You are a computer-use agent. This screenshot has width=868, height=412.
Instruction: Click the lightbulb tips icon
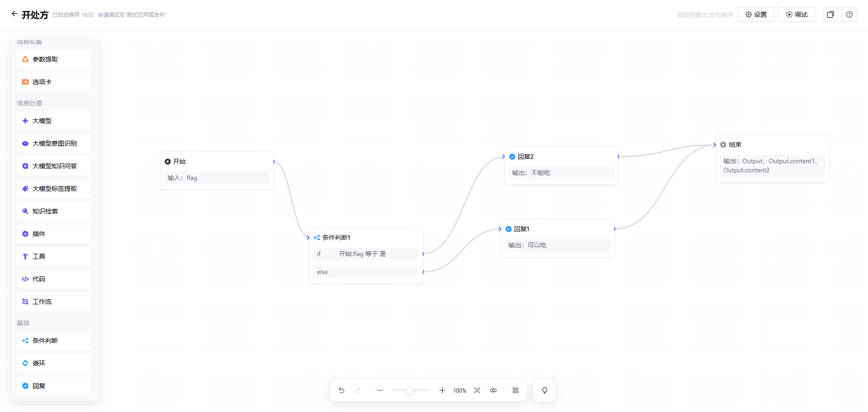coord(544,390)
